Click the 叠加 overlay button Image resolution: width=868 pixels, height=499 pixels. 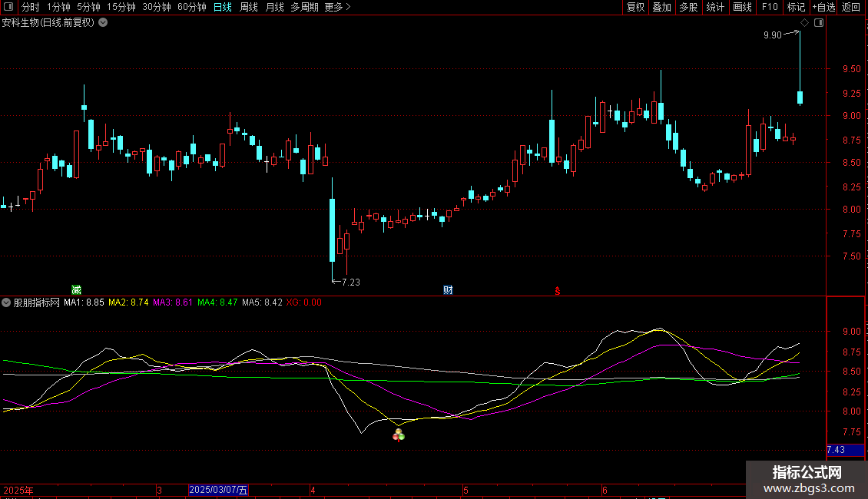tap(662, 7)
